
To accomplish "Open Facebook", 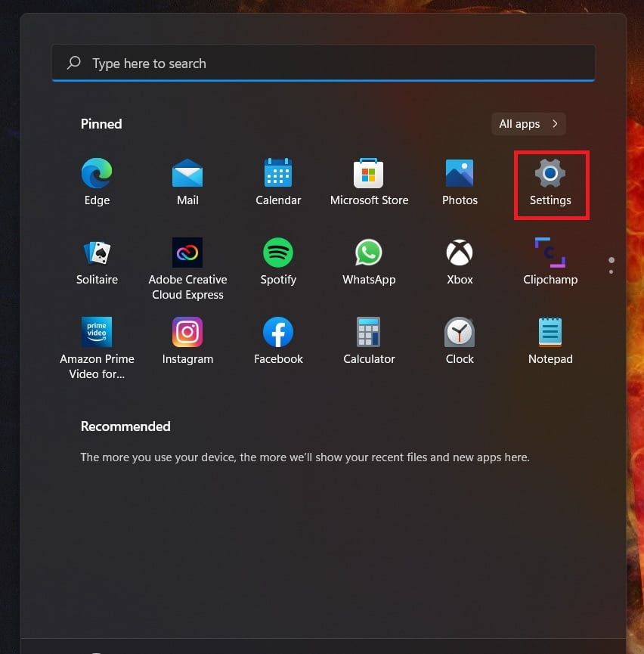I will pos(278,341).
